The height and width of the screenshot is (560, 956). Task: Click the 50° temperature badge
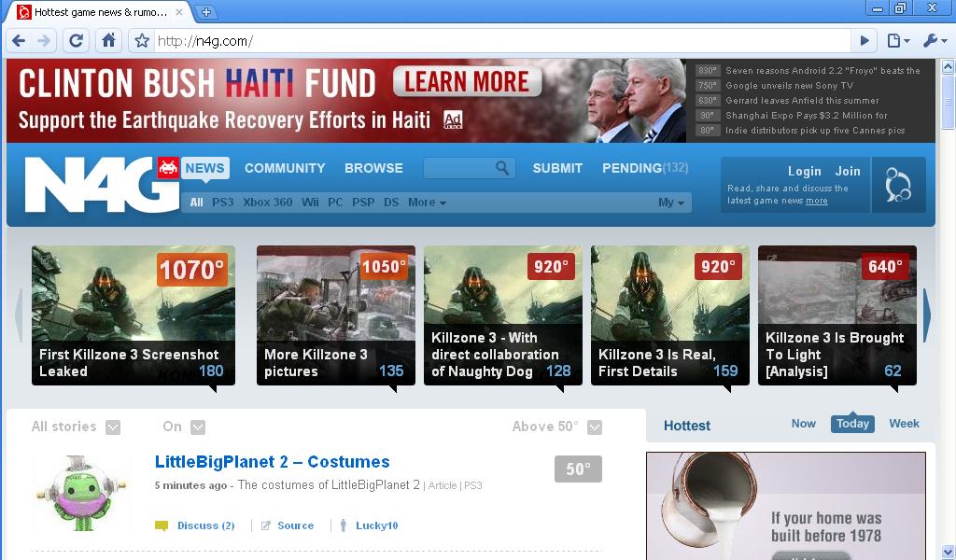pos(578,469)
